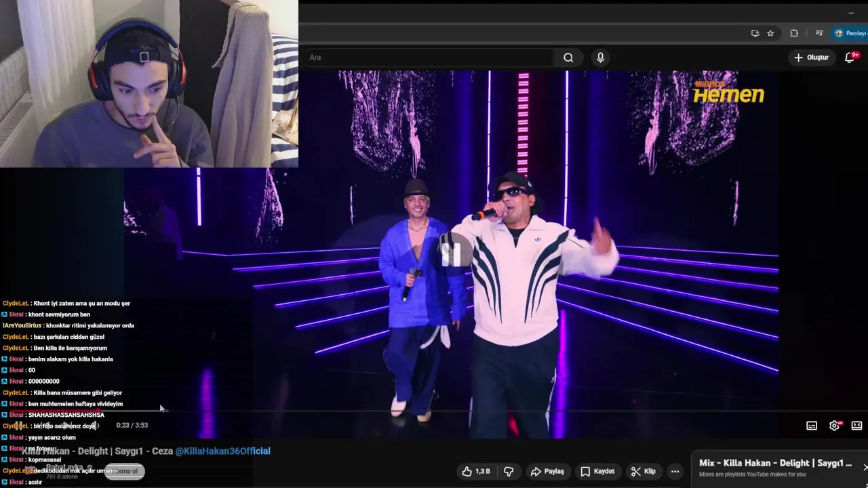Screen dimensions: 868x488
Task: Click the 0:23 / 3:53 time display
Action: [132, 425]
